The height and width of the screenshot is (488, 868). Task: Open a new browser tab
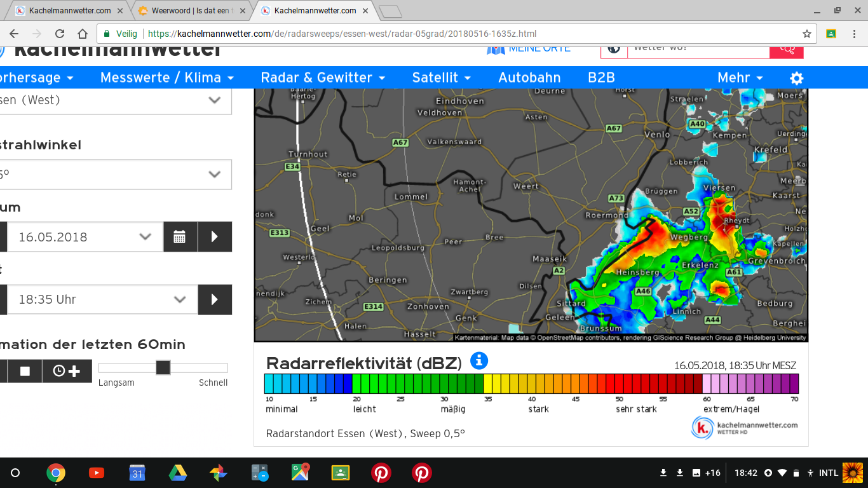tap(390, 11)
